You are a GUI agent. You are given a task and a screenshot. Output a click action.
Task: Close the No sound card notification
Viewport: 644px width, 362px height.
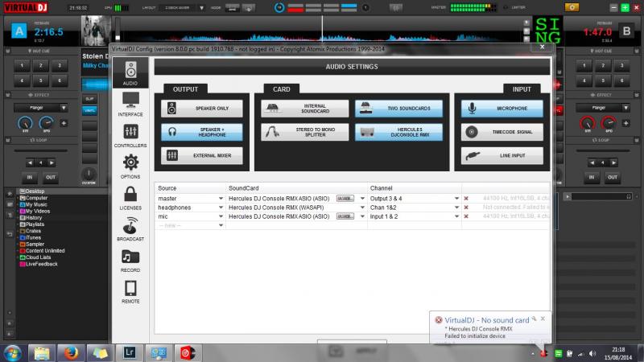coord(543,319)
